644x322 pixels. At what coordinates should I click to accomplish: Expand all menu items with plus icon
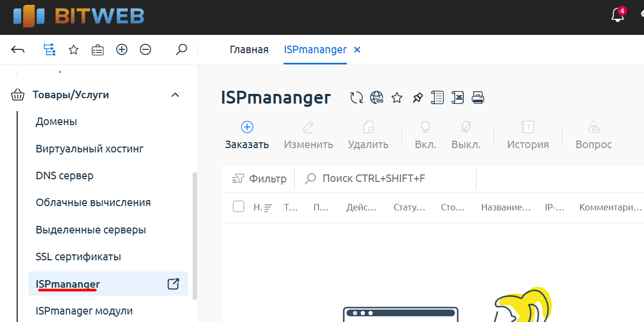pos(122,50)
